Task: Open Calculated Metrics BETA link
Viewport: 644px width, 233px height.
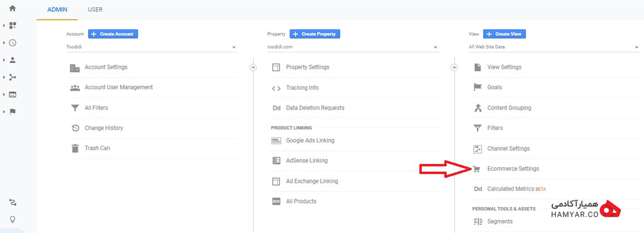Action: (516, 189)
